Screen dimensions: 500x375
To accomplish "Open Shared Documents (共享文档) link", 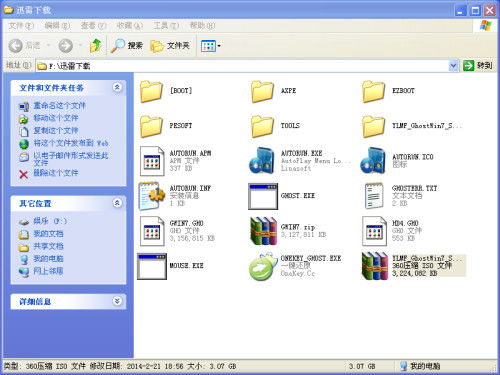I will click(x=48, y=246).
